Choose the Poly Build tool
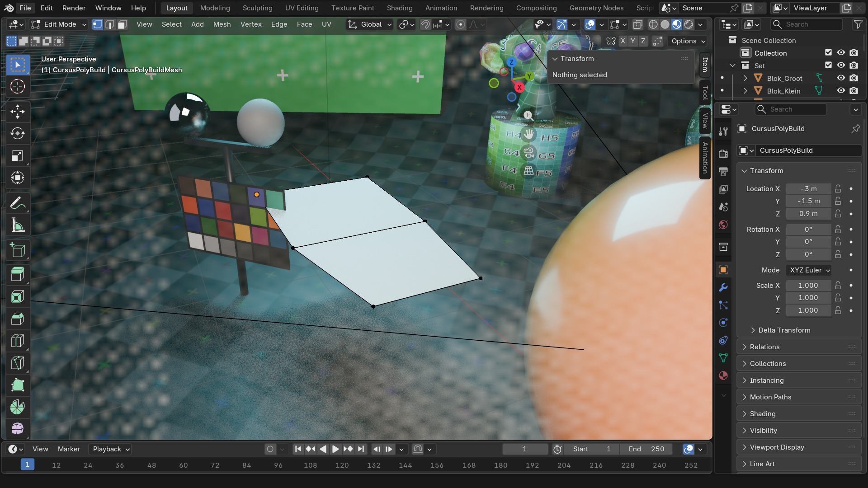This screenshot has height=488, width=868. (18, 385)
